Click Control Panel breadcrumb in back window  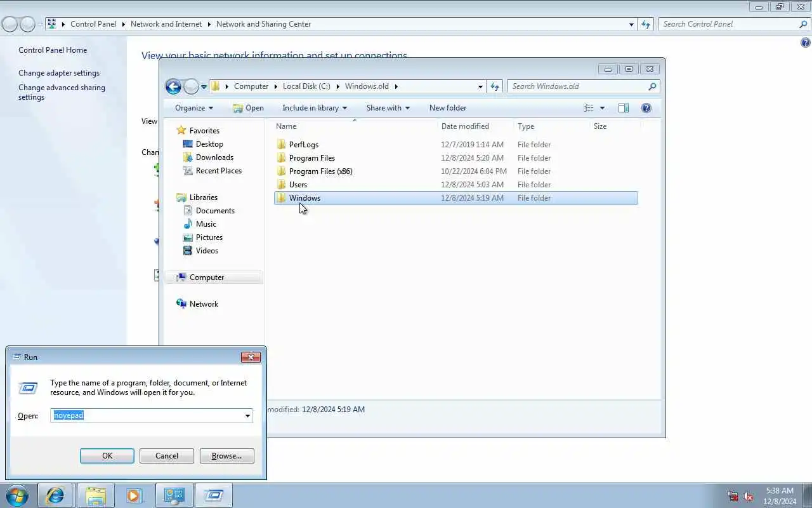tap(93, 24)
